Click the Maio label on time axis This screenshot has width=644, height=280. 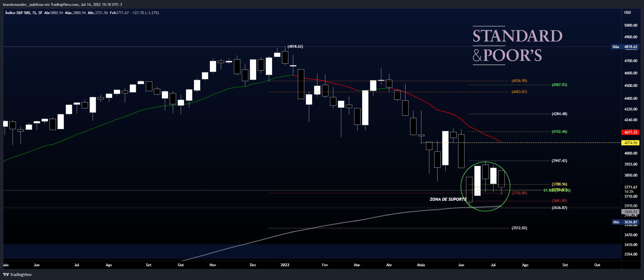coord(421,265)
